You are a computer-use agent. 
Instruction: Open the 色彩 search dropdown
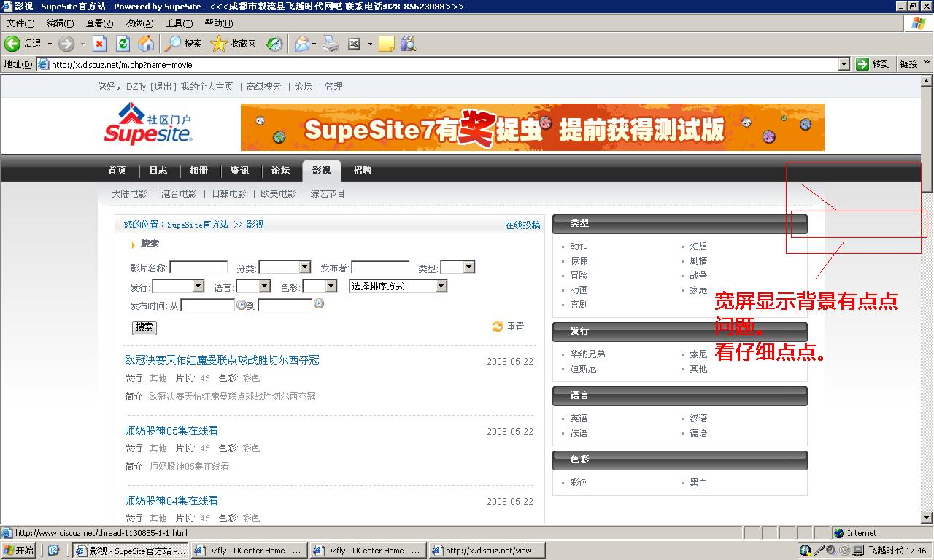point(320,287)
